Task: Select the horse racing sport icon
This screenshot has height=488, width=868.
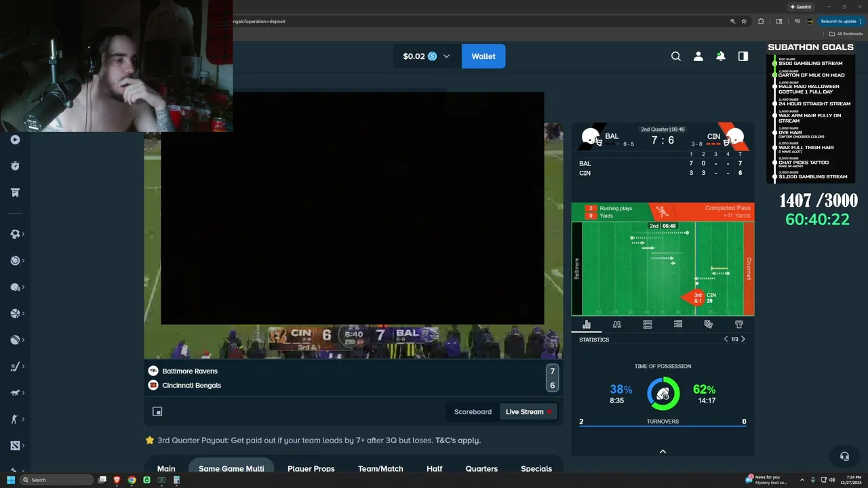Action: point(15,393)
